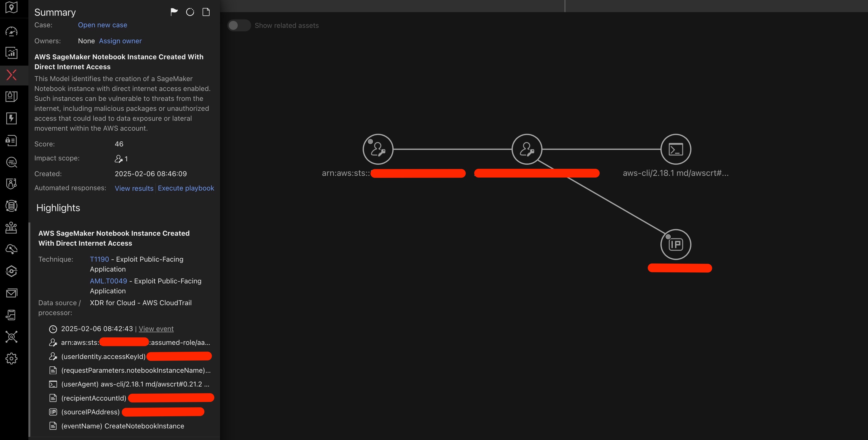Open the cloud security sidebar icon

[x=12, y=249]
